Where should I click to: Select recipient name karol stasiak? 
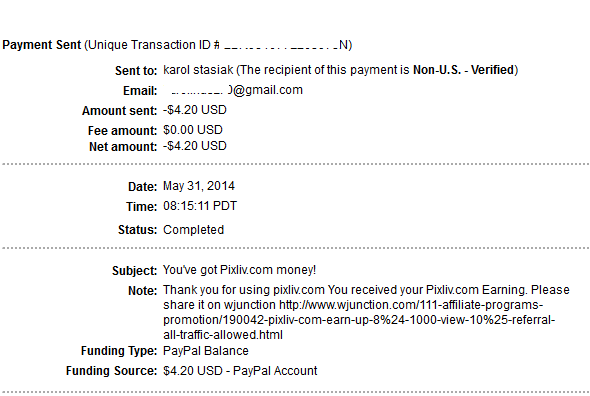[198, 70]
